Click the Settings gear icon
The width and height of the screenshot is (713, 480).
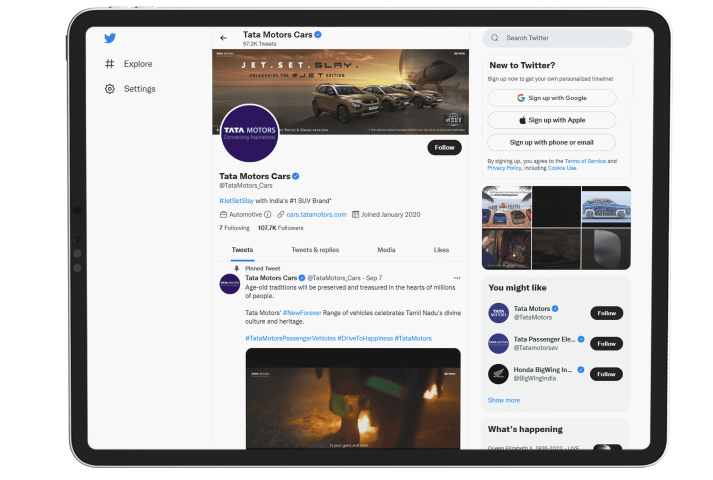[110, 89]
